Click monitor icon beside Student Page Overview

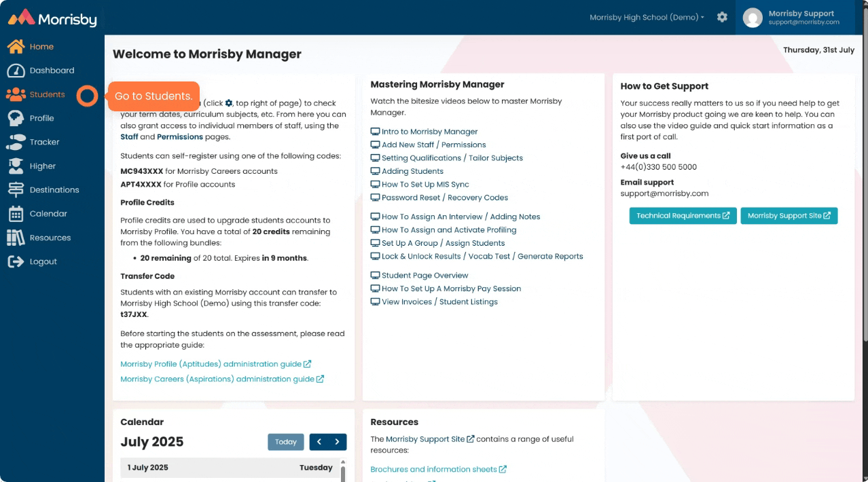coord(375,276)
